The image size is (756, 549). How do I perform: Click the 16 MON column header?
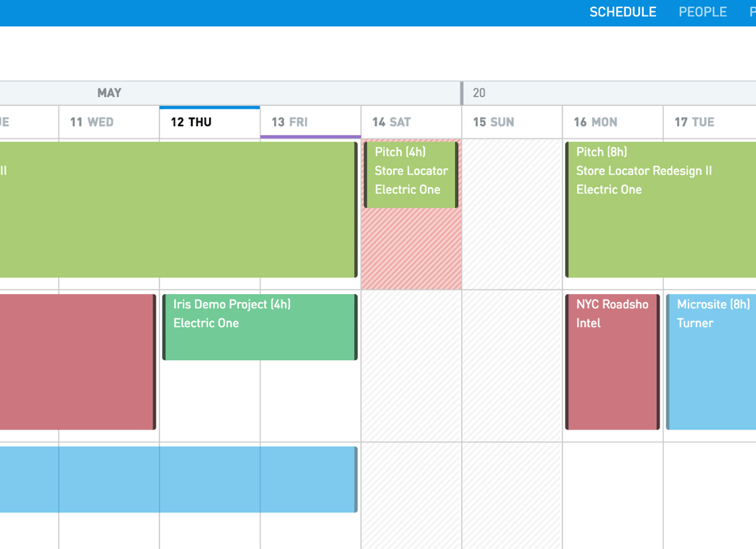(x=612, y=122)
